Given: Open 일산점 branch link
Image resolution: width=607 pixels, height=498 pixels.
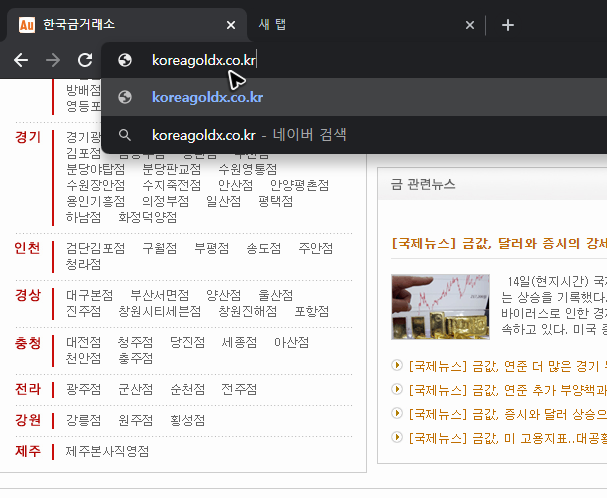Looking at the screenshot, I should (223, 201).
